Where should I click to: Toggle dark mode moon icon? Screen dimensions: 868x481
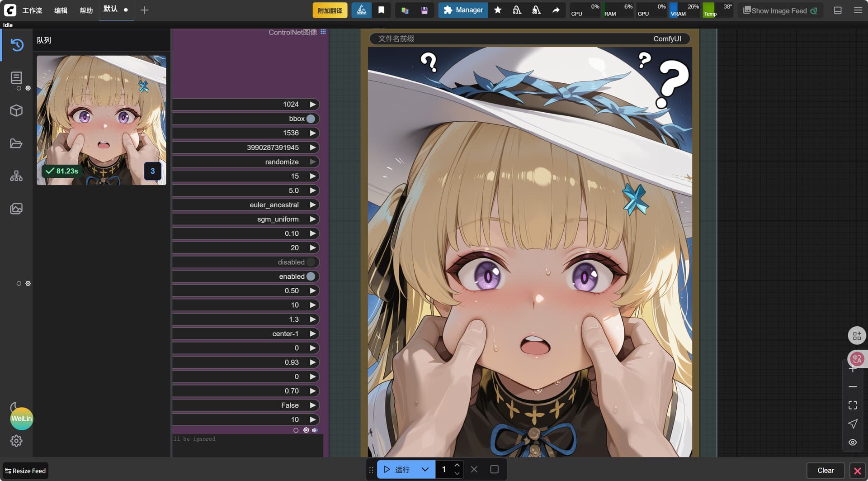point(14,406)
